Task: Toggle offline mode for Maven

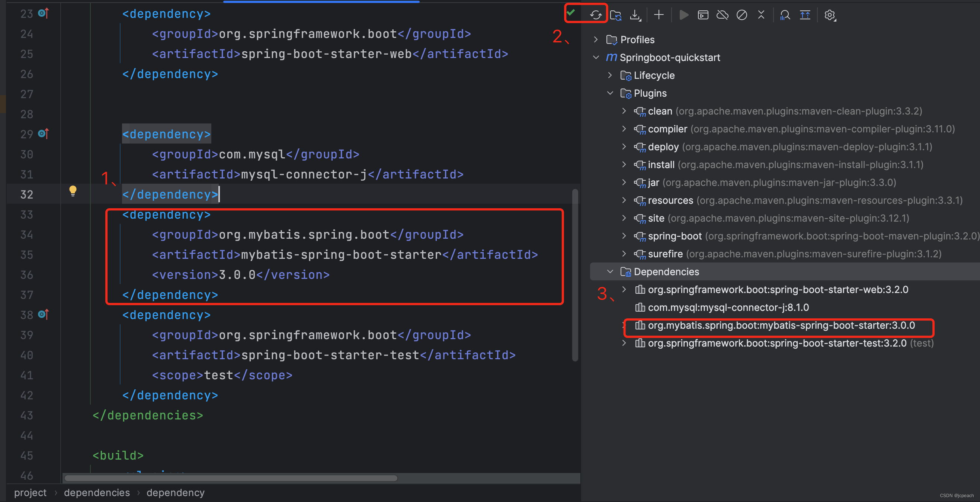Action: pyautogui.click(x=723, y=15)
